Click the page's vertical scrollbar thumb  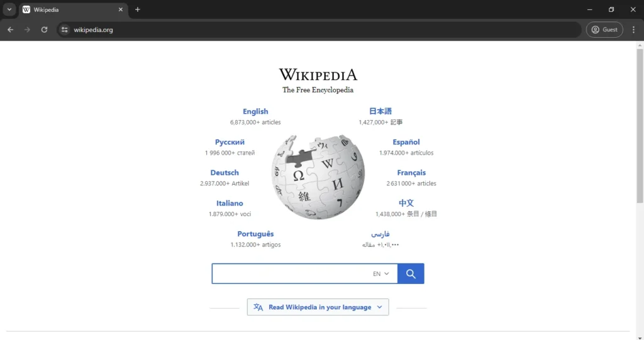tap(640, 126)
